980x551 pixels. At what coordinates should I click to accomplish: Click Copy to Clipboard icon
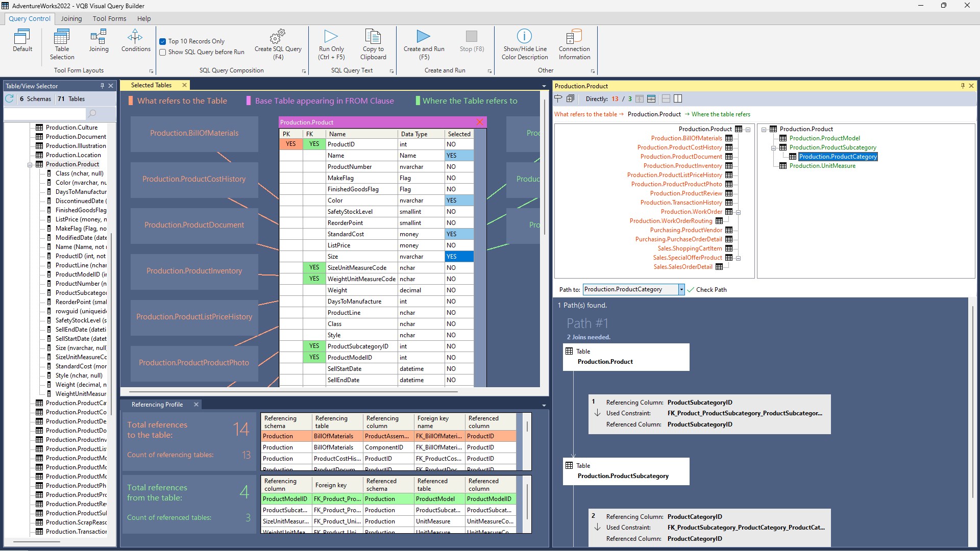pos(373,37)
